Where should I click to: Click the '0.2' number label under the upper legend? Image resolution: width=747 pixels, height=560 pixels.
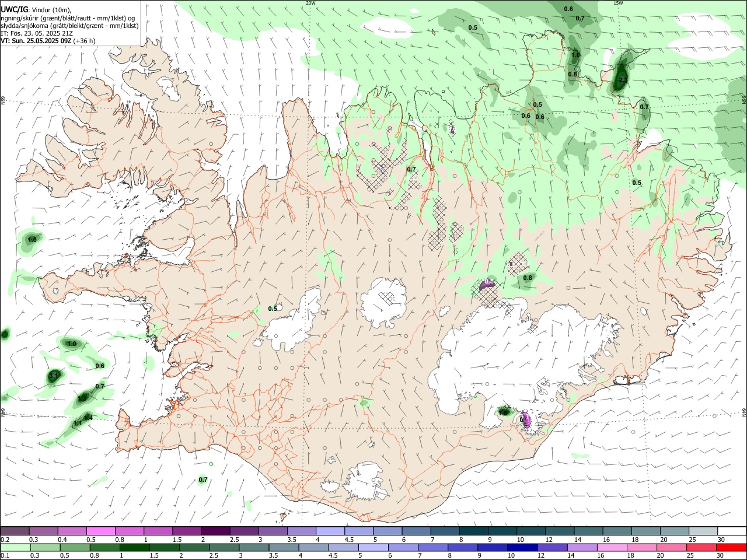point(5,540)
